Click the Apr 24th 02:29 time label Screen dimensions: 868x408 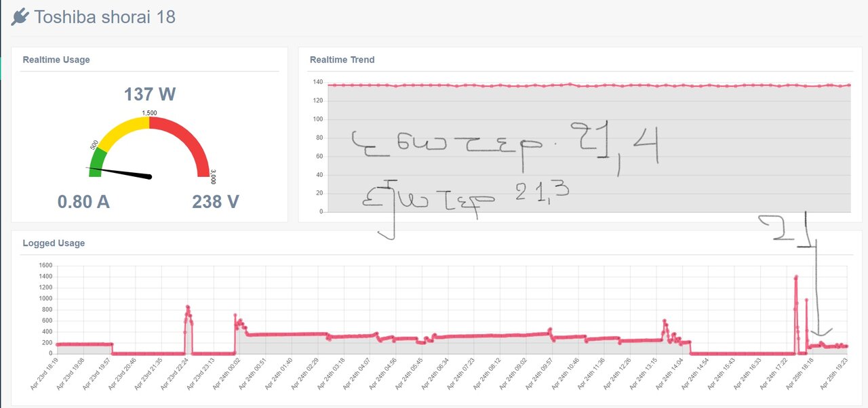[305, 373]
